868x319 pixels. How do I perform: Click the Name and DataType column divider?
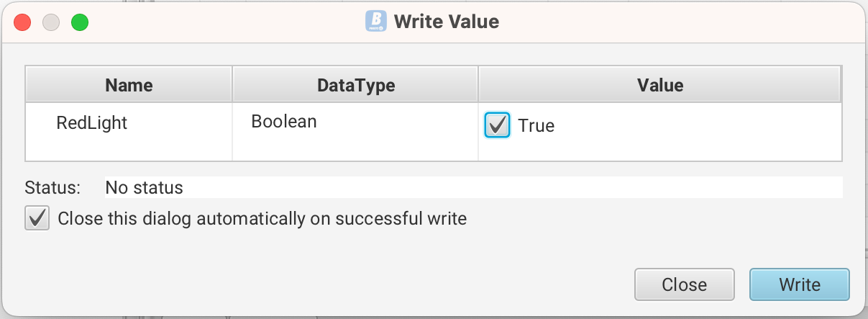[232, 85]
